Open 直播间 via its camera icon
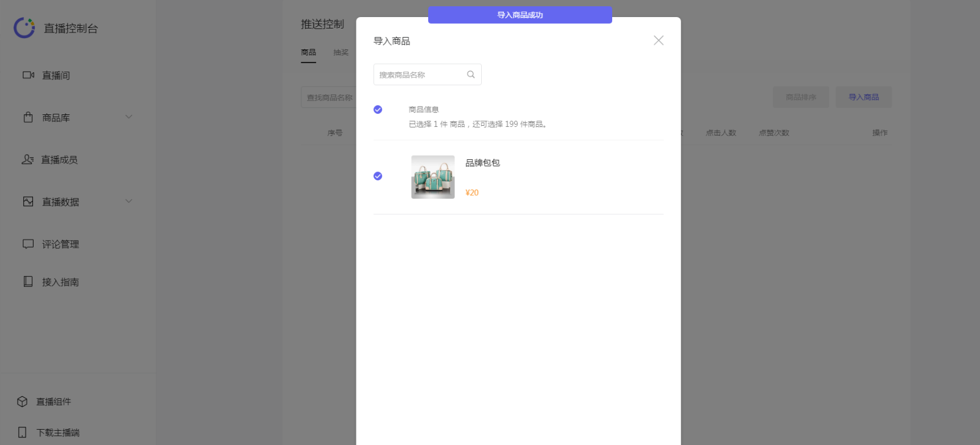The image size is (980, 445). [x=28, y=75]
